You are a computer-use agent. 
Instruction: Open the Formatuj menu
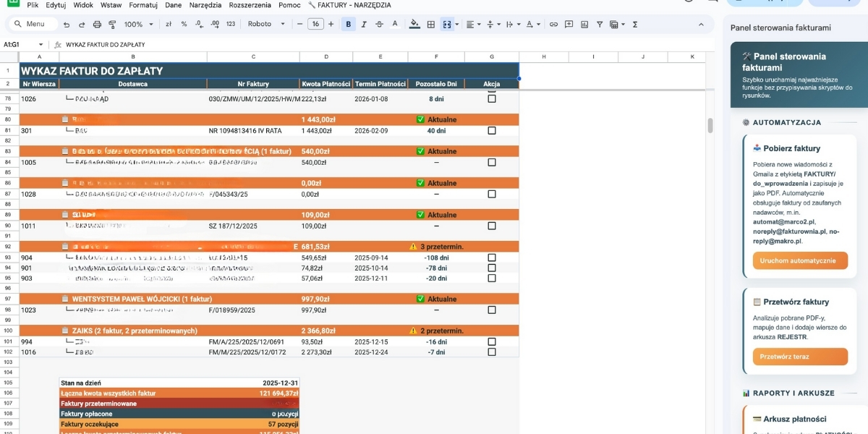pyautogui.click(x=144, y=5)
